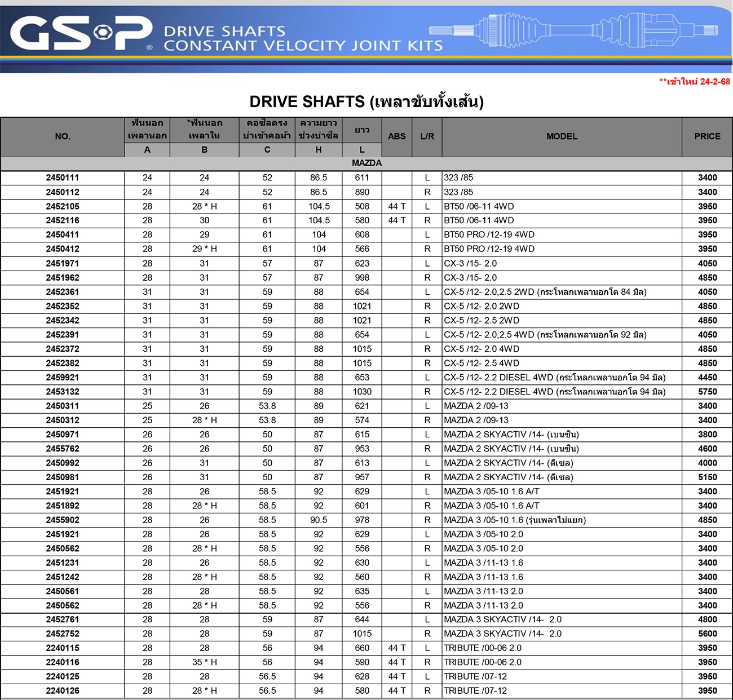Select part number 2240115
733x700 pixels.
tap(63, 648)
